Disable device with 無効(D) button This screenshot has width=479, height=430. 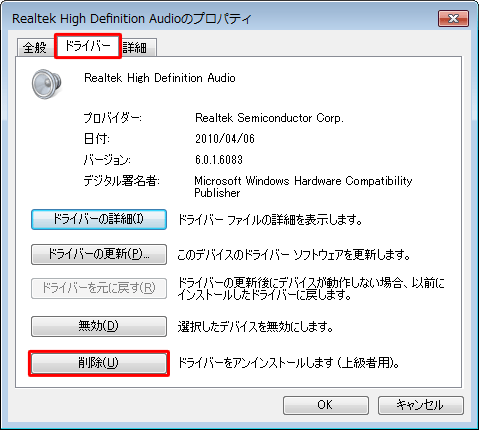tap(99, 326)
